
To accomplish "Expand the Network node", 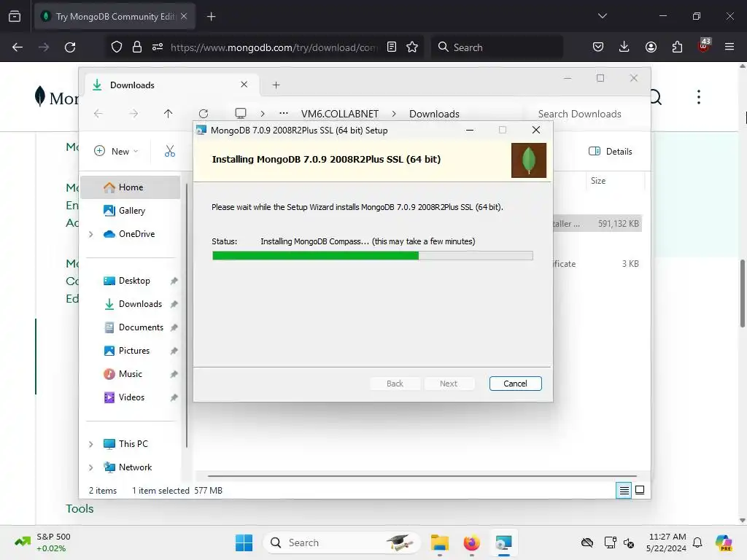I will (91, 467).
